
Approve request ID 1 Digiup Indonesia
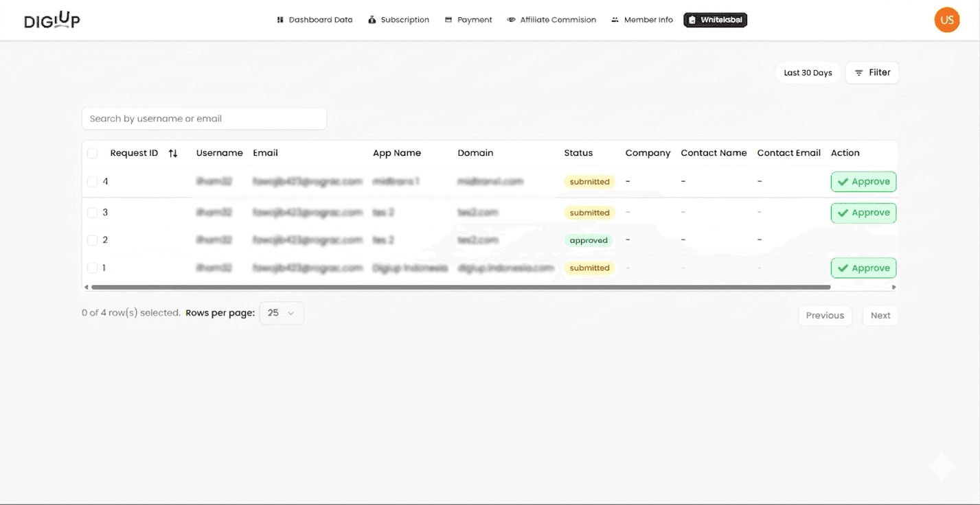click(x=863, y=268)
